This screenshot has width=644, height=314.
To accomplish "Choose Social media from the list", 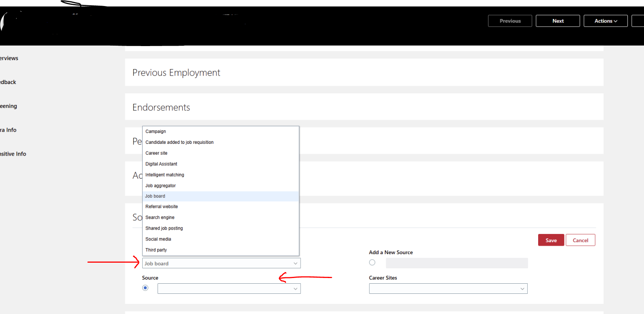I will (x=221, y=239).
